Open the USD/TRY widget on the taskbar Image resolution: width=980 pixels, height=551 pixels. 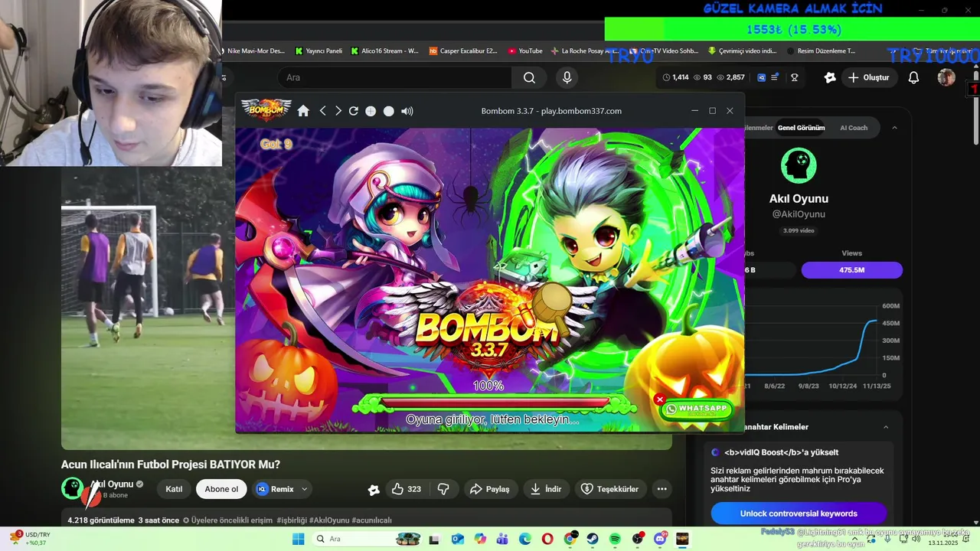pos(29,539)
